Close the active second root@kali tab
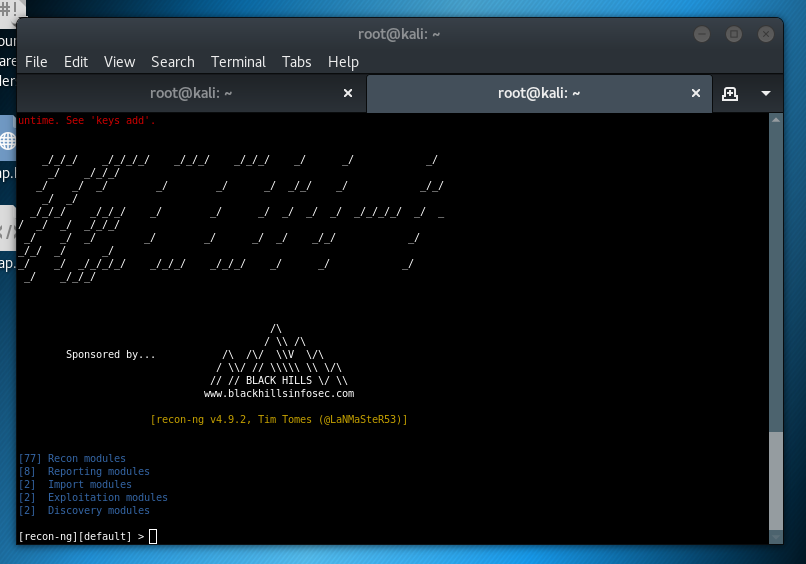Image resolution: width=806 pixels, height=564 pixels. 696,93
